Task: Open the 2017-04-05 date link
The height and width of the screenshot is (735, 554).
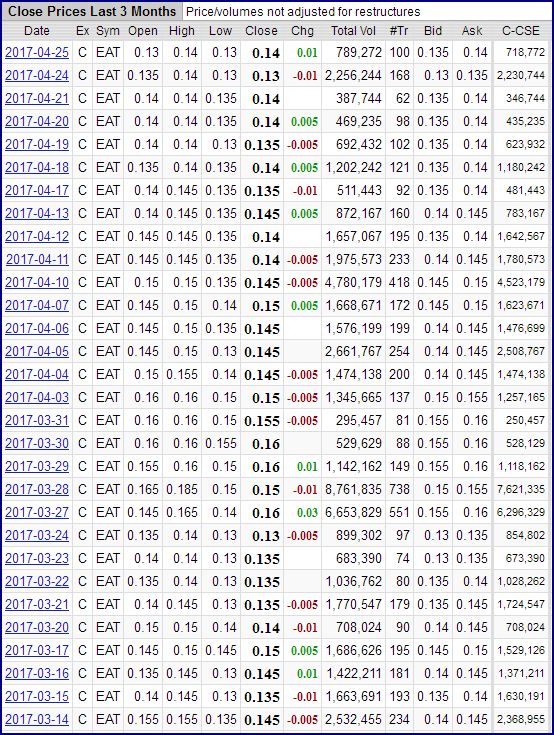Action: pyautogui.click(x=37, y=351)
